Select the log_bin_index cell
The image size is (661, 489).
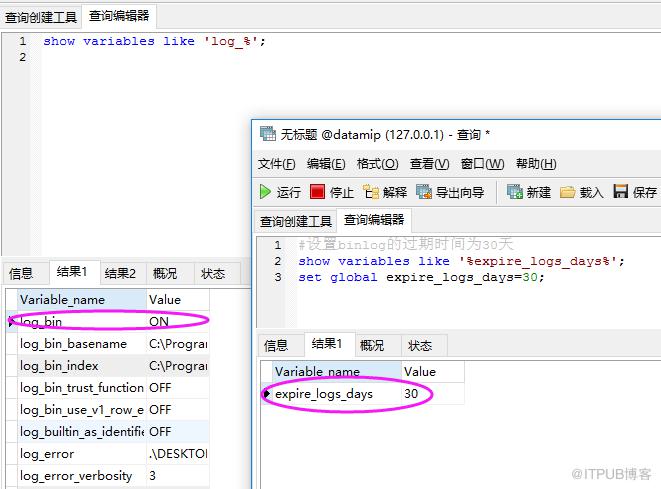point(82,365)
